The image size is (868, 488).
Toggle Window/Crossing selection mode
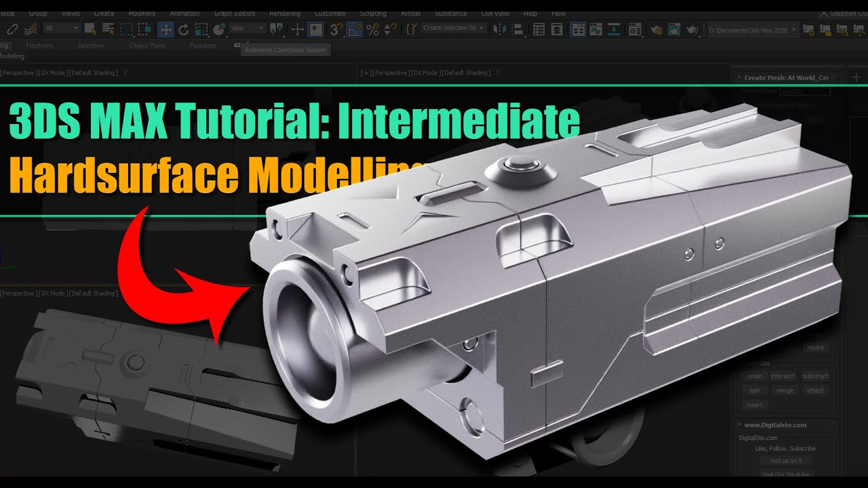point(144,29)
